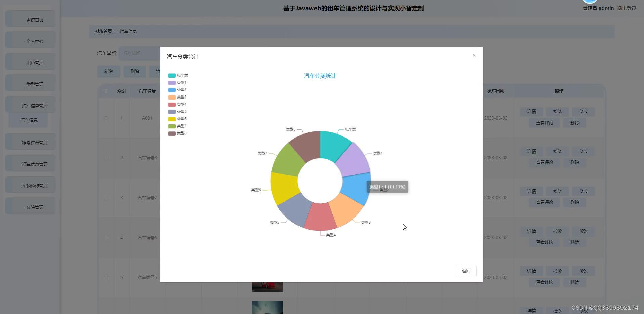Viewport: 644px width, 314px height.
Task: Expand 类型管理 in the sidebar
Action: 30,83
